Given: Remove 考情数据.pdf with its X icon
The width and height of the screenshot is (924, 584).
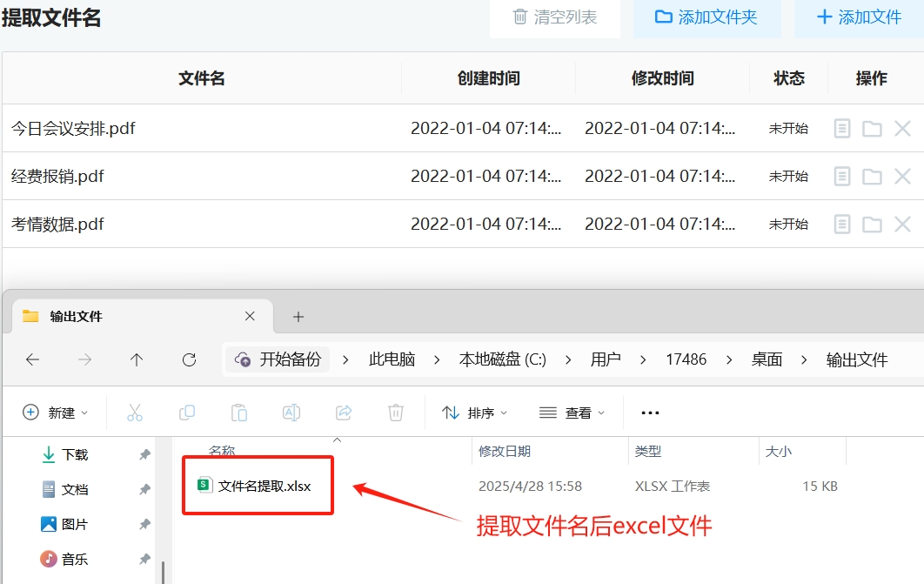Looking at the screenshot, I should click(x=903, y=224).
